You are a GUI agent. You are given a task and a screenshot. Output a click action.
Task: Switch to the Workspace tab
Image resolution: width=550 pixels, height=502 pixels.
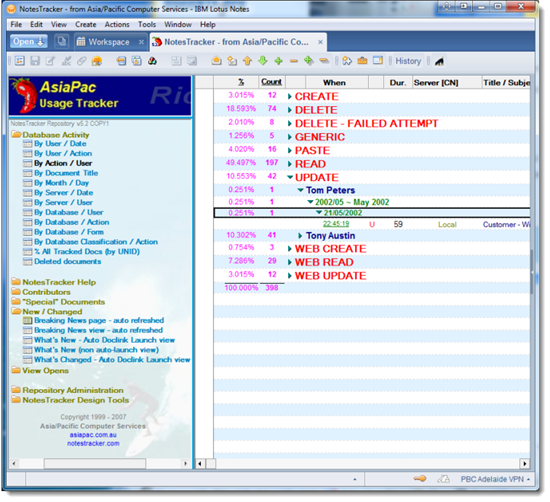109,42
